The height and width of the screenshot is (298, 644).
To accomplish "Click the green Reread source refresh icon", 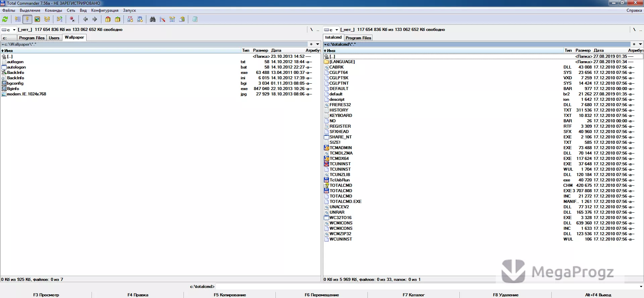I will tap(5, 19).
